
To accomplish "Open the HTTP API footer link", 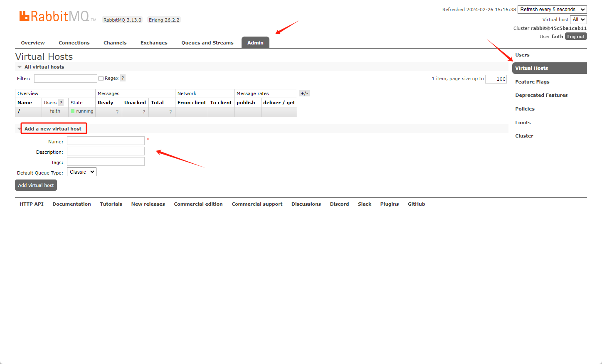I will [32, 204].
